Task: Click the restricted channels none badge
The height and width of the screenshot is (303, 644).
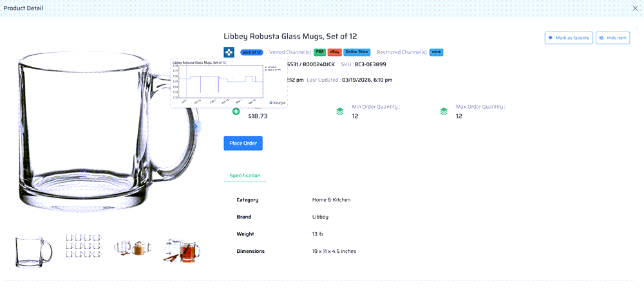Action: coord(436,52)
